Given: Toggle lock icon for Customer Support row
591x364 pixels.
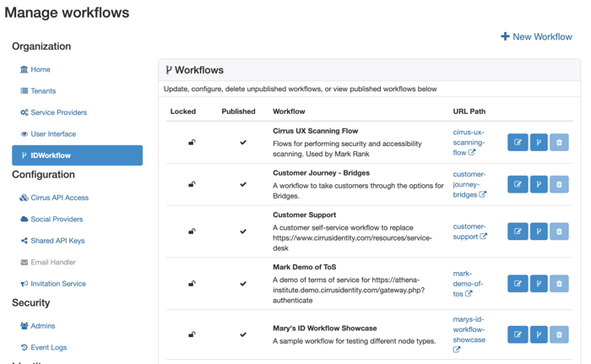Looking at the screenshot, I should pos(192,231).
